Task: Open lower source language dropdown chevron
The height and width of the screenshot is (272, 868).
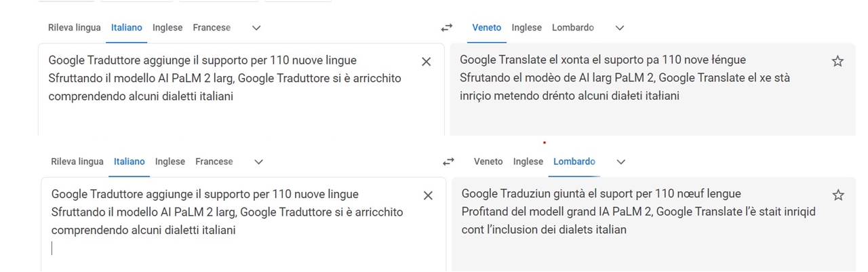Action: click(258, 161)
